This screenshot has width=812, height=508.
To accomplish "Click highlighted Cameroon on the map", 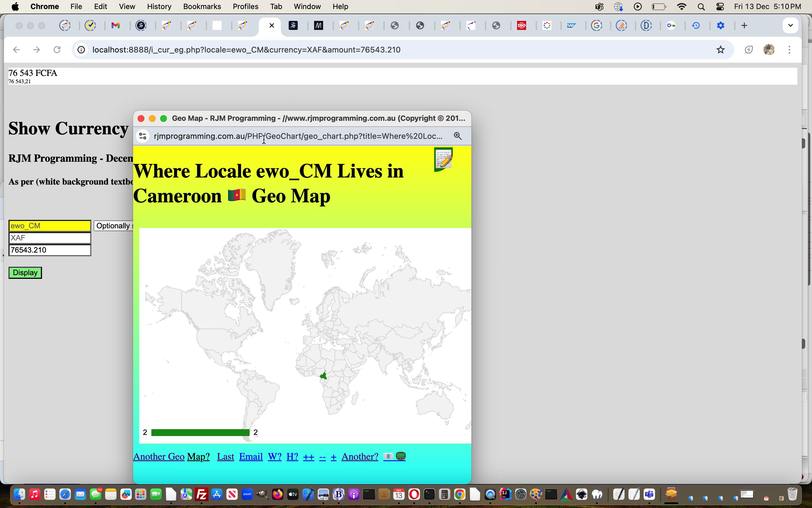I will tap(323, 375).
